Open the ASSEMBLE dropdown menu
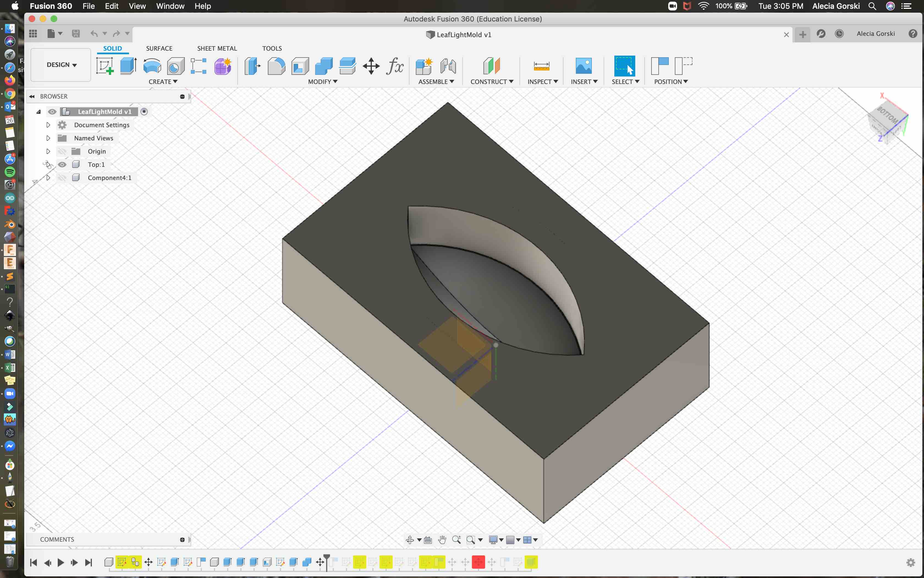The width and height of the screenshot is (924, 578). coord(436,81)
